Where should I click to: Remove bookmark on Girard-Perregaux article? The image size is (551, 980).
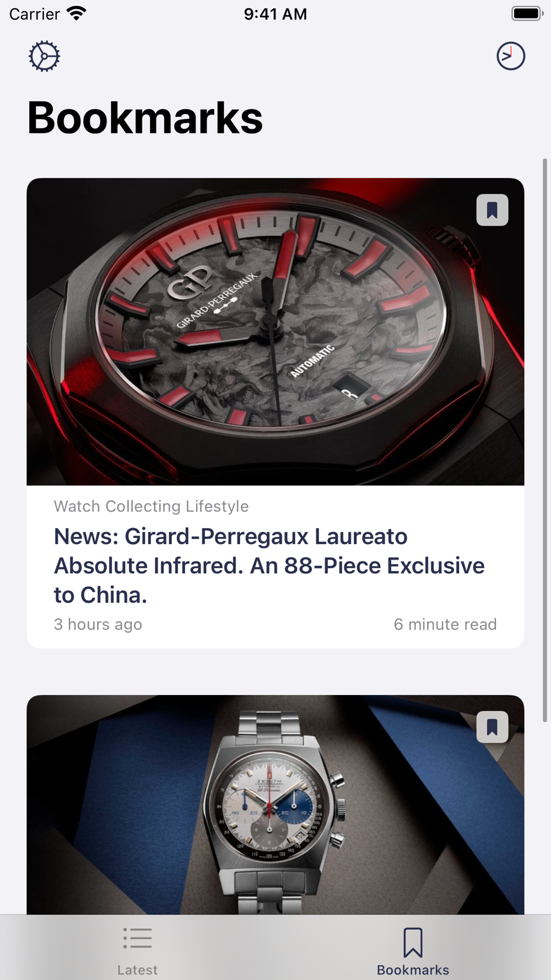pyautogui.click(x=492, y=210)
